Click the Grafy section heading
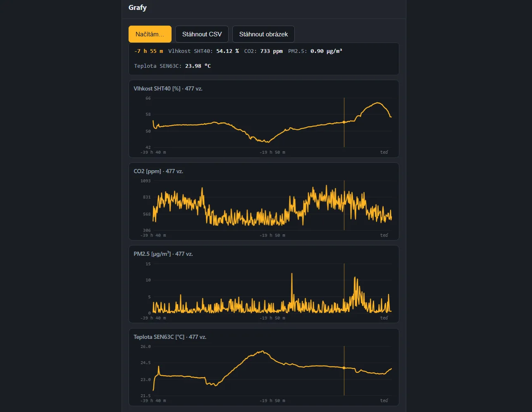 click(138, 7)
